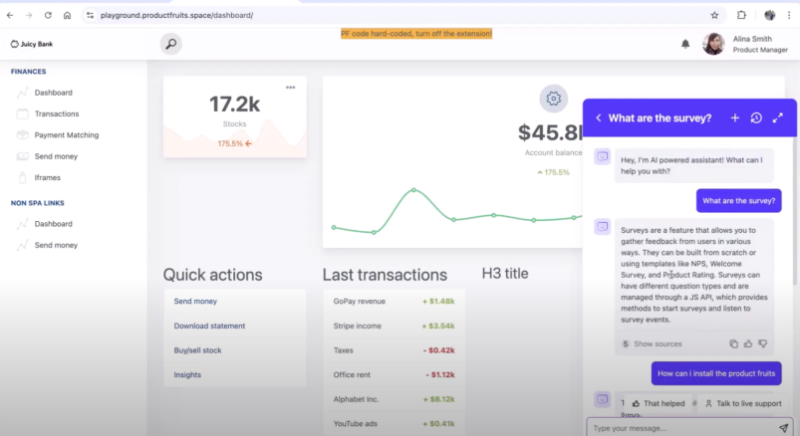This screenshot has height=436, width=800.
Task: Click the Payment Matching sidebar icon
Action: (x=22, y=135)
